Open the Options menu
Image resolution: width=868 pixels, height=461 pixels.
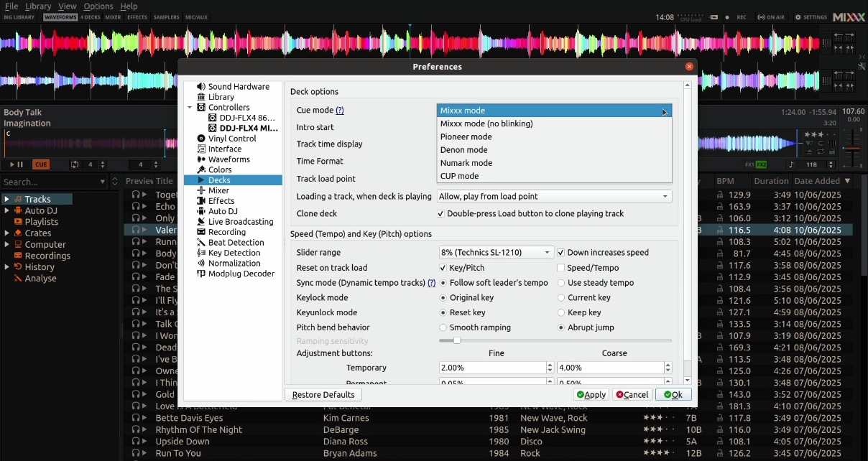(98, 6)
